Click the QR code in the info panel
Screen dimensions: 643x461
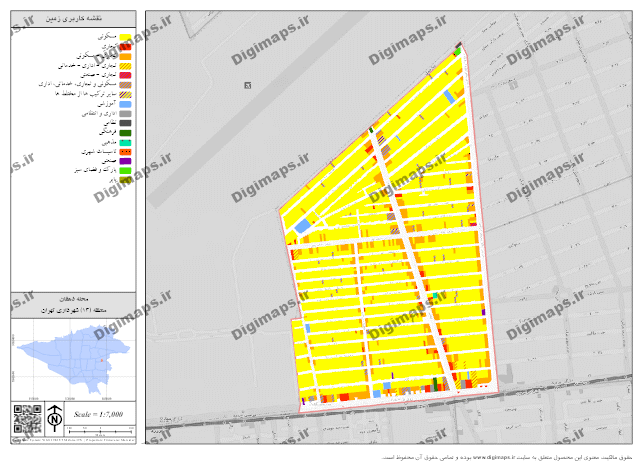click(27, 419)
